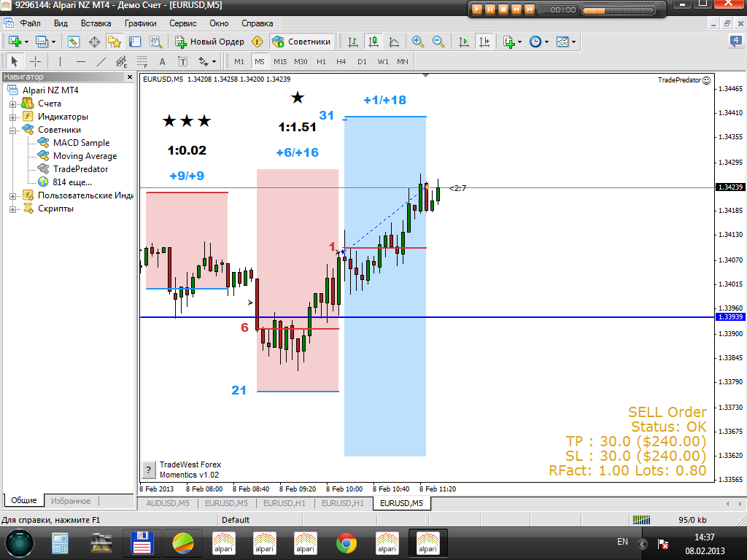Open new chart dropdown arrow
The image size is (747, 560).
point(26,42)
